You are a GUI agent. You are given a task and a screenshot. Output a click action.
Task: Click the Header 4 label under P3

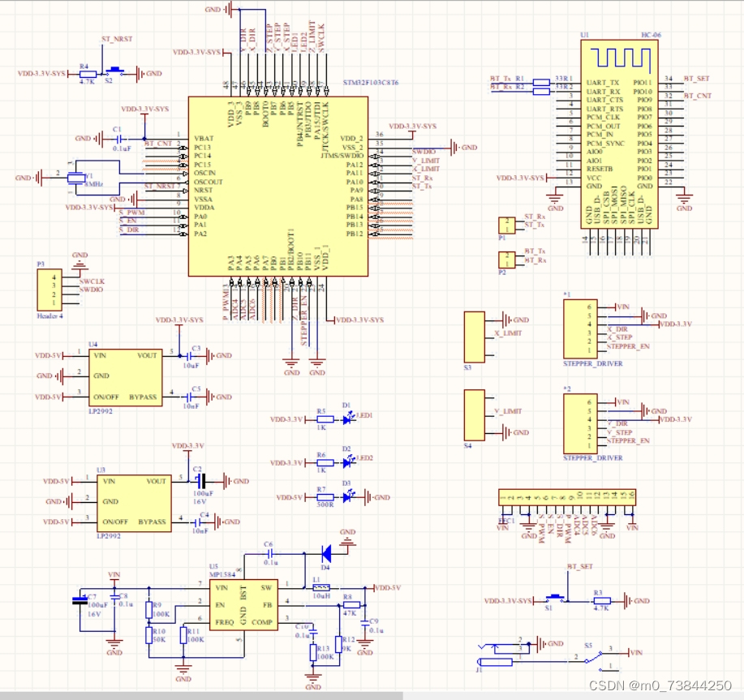coord(49,316)
